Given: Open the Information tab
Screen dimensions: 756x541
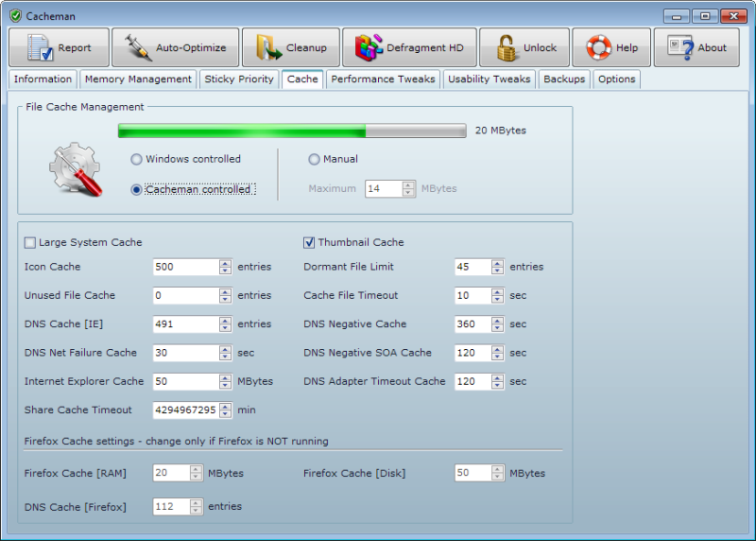Looking at the screenshot, I should coord(43,79).
